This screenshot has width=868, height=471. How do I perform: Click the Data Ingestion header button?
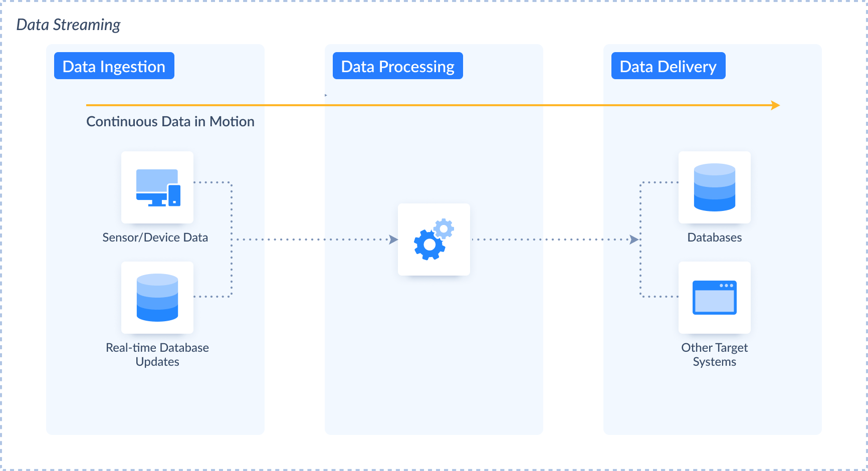(x=114, y=66)
